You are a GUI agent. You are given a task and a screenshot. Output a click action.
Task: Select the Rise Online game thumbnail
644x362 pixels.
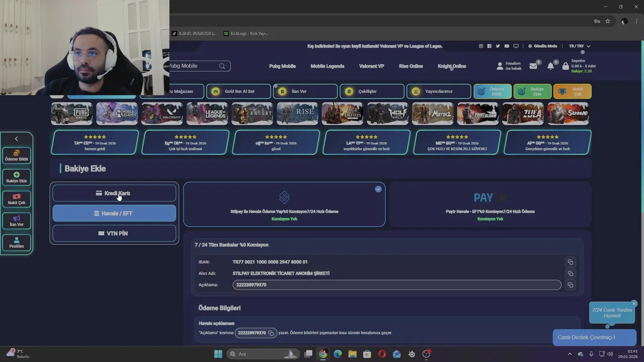297,114
